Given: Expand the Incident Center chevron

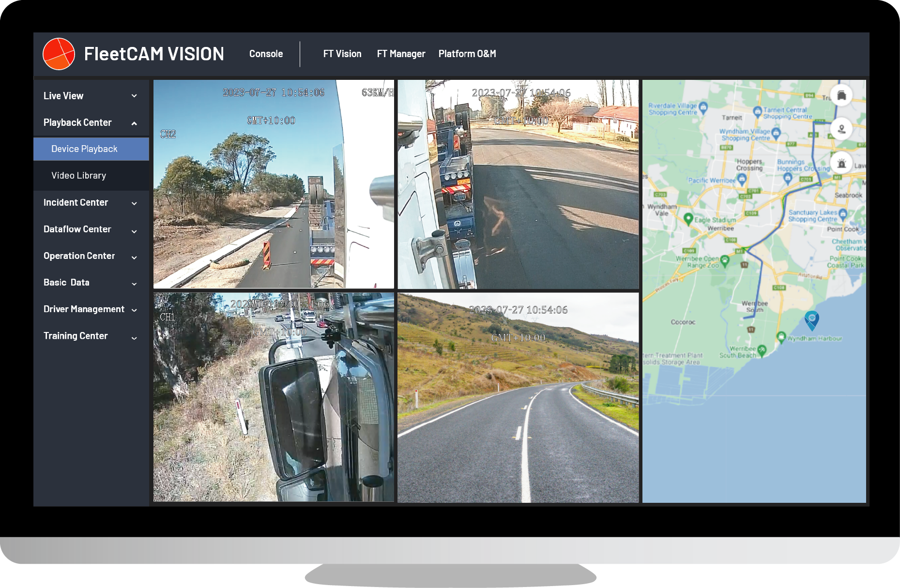Looking at the screenshot, I should pyautogui.click(x=134, y=203).
